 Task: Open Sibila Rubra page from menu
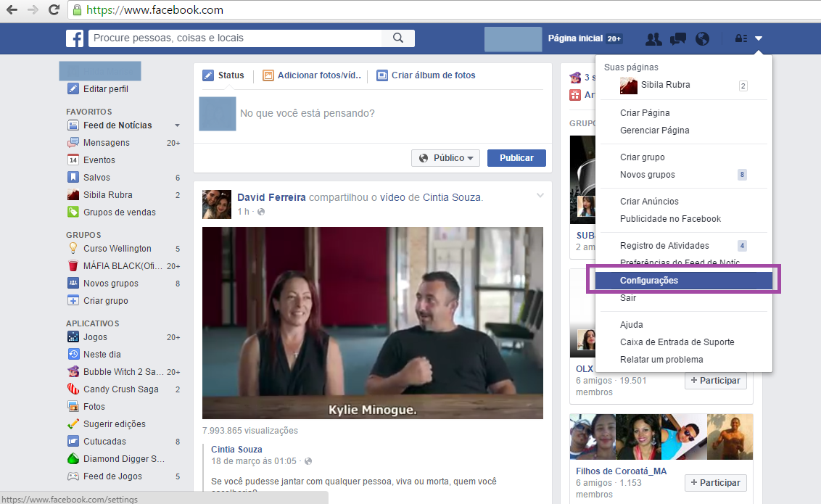pos(665,85)
